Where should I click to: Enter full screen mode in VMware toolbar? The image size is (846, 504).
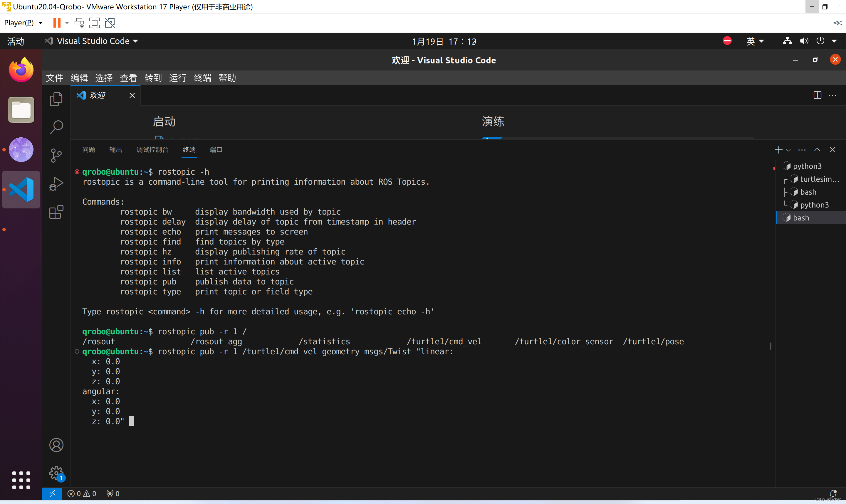pos(95,23)
